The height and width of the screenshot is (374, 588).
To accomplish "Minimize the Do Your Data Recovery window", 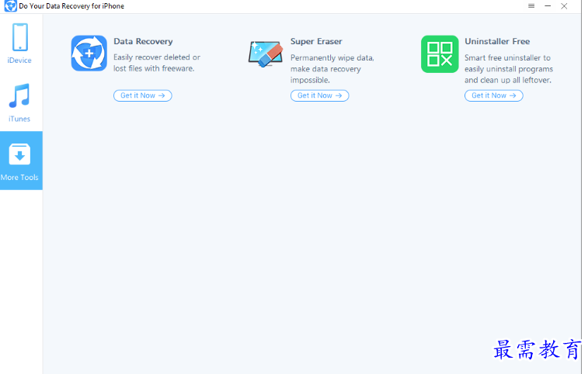I will 548,6.
